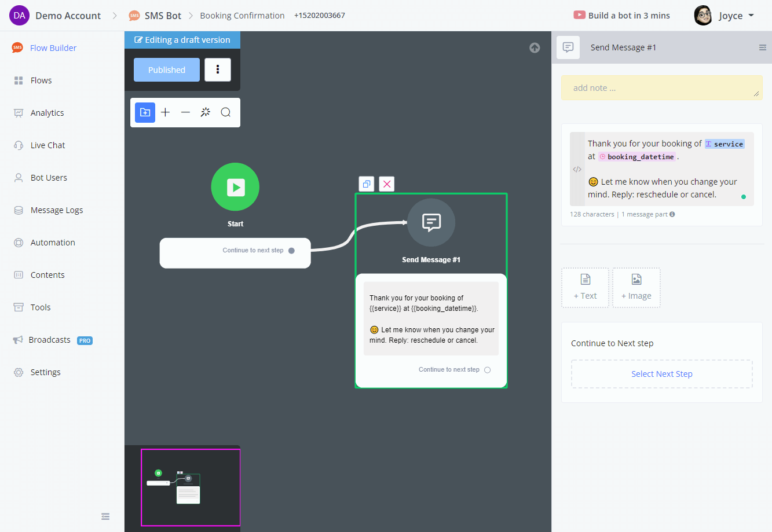772x532 pixels.
Task: Click the minimap thumbnail
Action: [x=191, y=487]
